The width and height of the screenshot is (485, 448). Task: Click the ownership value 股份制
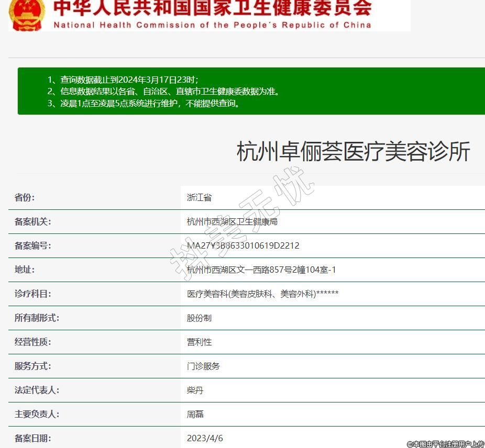click(200, 318)
